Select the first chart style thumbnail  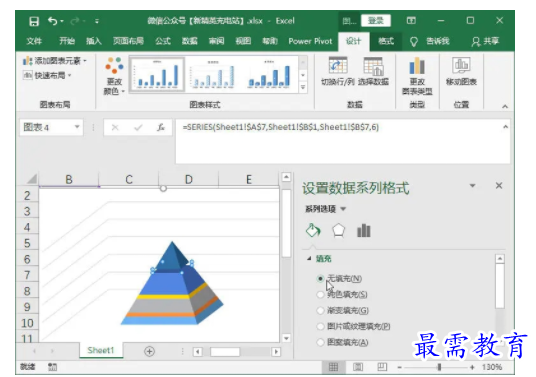157,73
